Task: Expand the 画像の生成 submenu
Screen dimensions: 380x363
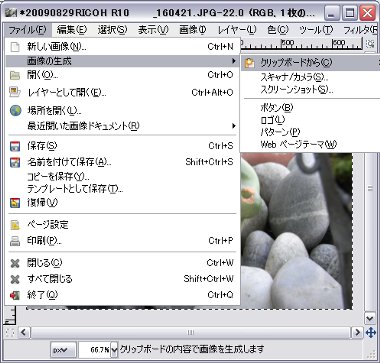Action: tap(122, 61)
